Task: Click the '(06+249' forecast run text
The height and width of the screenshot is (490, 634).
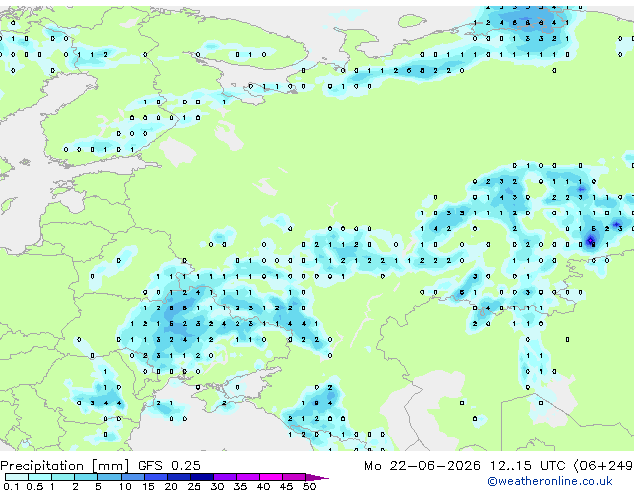Action: tap(603, 466)
